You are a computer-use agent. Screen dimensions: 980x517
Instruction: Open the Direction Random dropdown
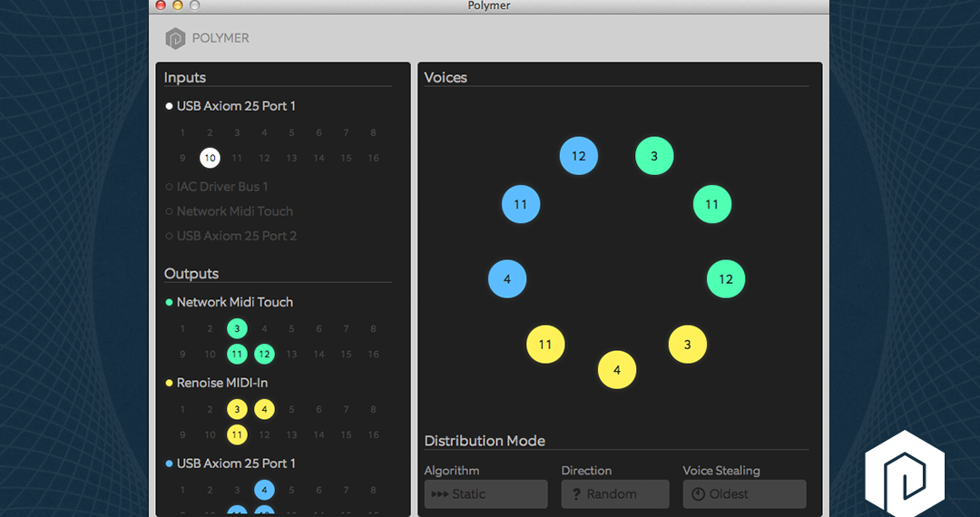[x=615, y=494]
